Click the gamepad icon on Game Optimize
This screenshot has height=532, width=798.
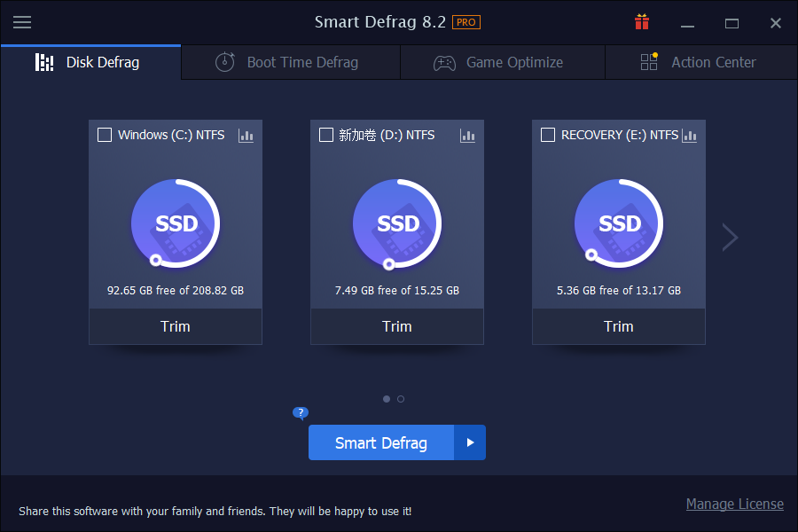[x=442, y=62]
